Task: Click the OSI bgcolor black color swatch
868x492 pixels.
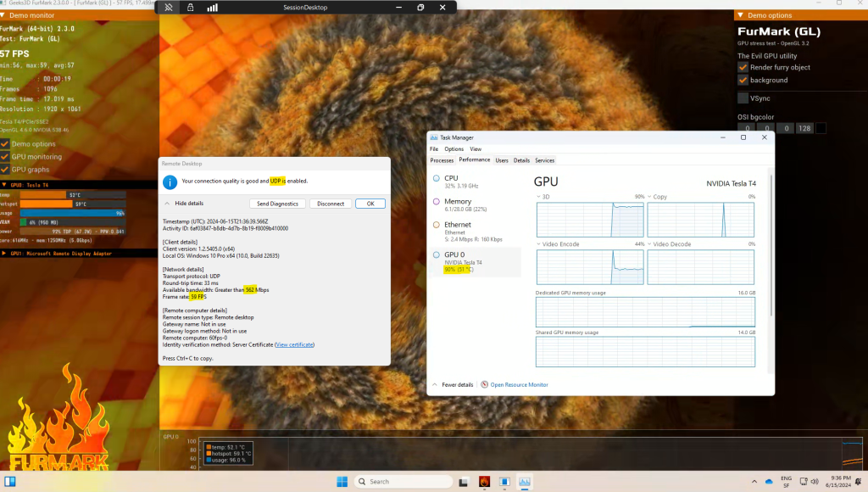Action: point(821,128)
